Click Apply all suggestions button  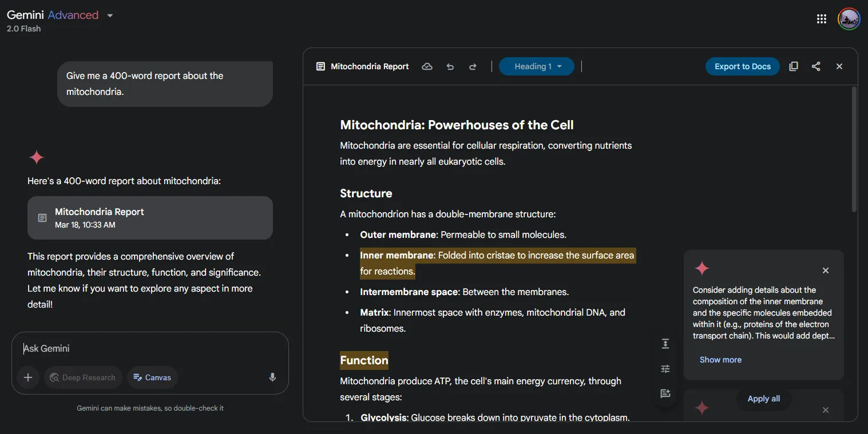764,399
